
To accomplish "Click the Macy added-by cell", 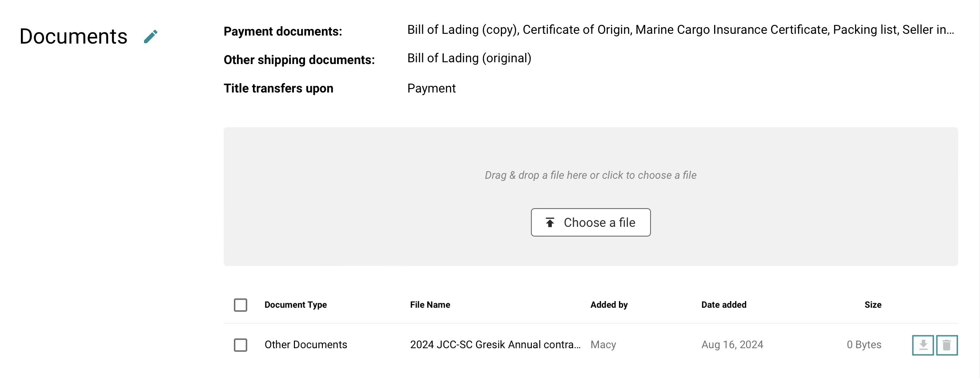I will pyautogui.click(x=603, y=345).
